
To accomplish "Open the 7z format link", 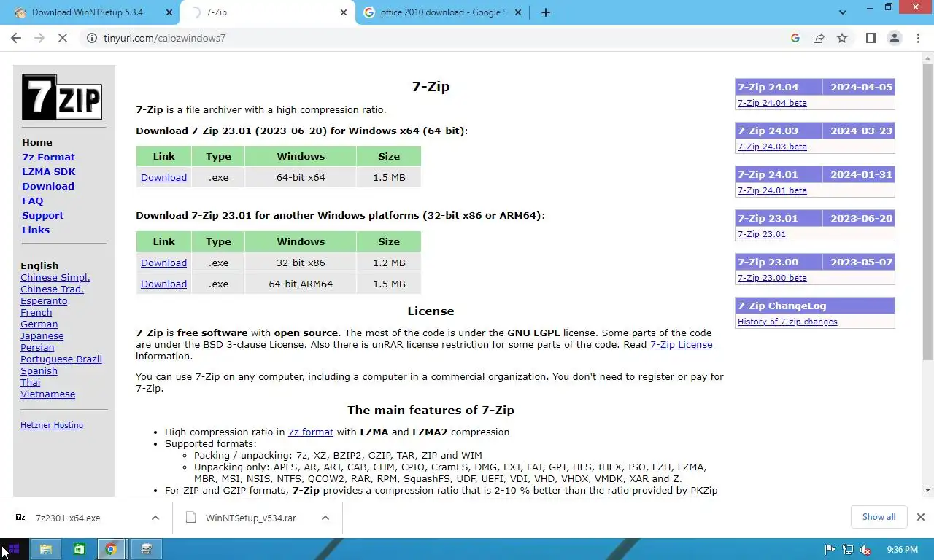I will 311,432.
